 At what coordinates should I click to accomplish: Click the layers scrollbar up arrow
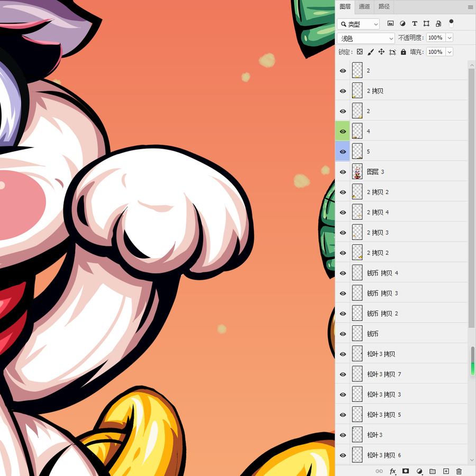click(471, 65)
